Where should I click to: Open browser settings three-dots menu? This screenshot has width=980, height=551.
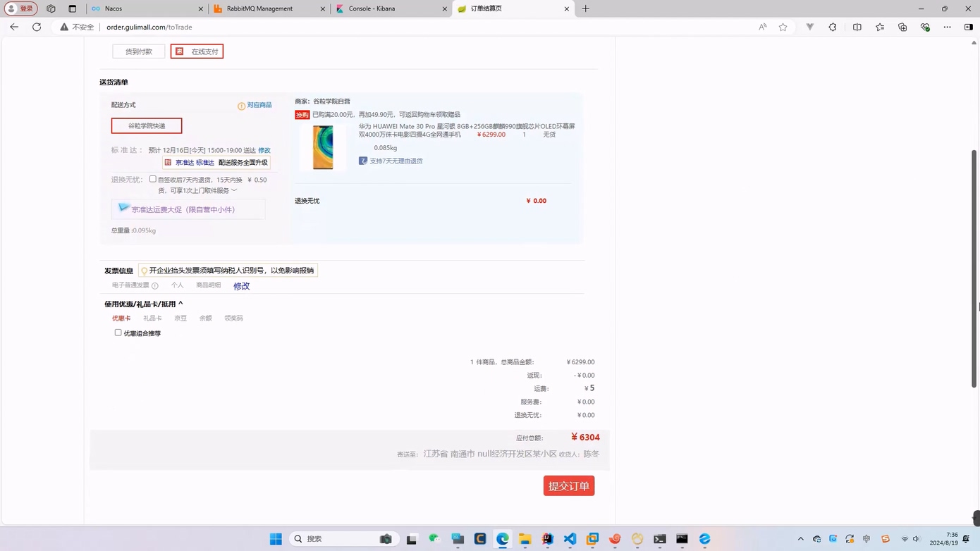(x=947, y=27)
